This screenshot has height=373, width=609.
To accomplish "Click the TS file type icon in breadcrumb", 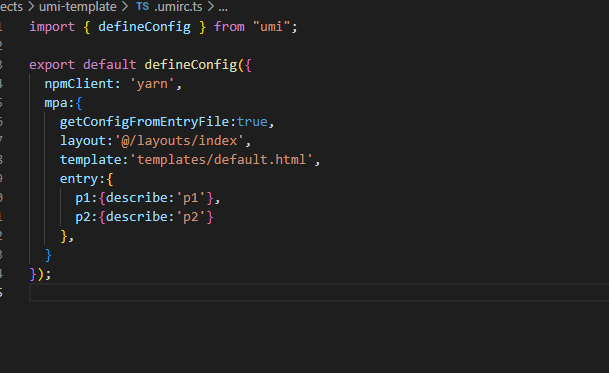I will tap(142, 7).
